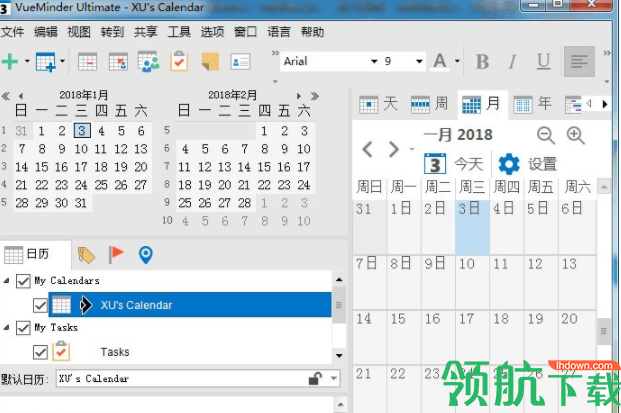Image resolution: width=621 pixels, height=413 pixels.
Task: Go to next month in mini calendar with the small right arrow
Action: (299, 96)
